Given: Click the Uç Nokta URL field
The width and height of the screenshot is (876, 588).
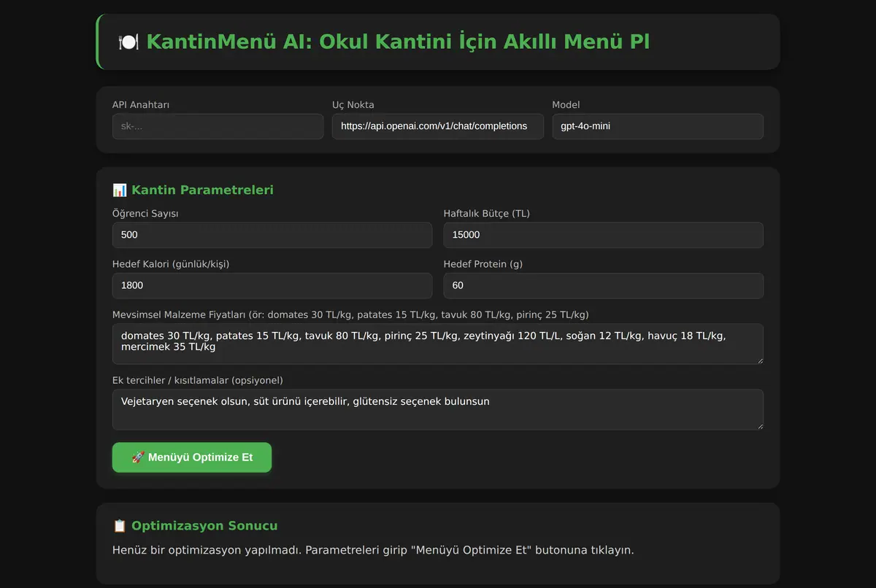Looking at the screenshot, I should pos(438,126).
